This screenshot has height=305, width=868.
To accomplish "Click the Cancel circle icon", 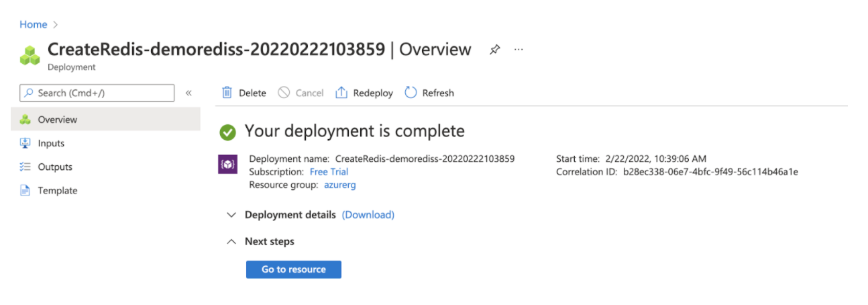I will [284, 93].
